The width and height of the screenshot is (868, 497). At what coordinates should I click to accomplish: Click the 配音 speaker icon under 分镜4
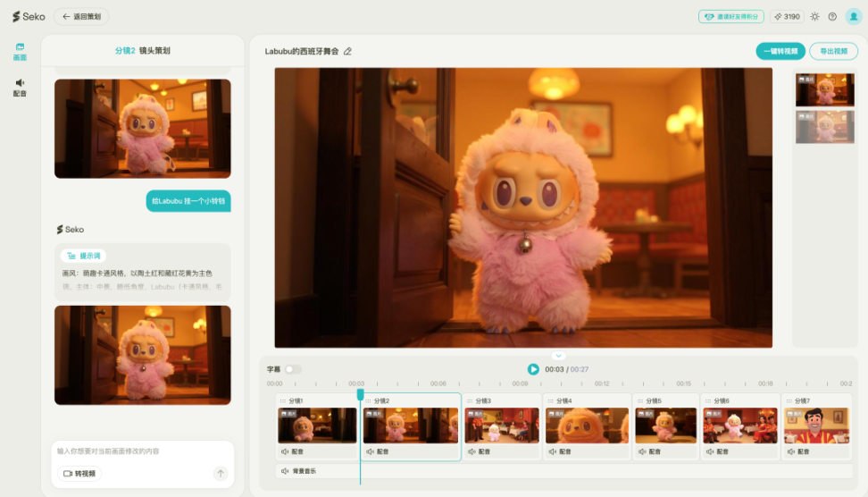[554, 452]
